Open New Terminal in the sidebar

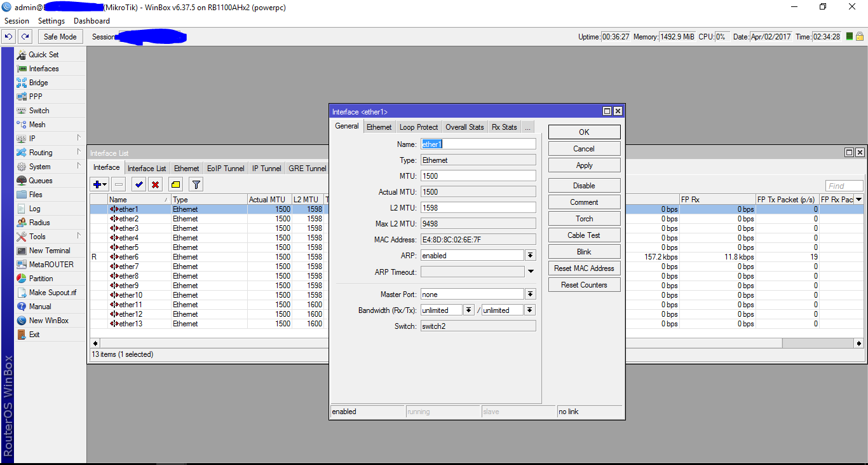click(x=49, y=251)
